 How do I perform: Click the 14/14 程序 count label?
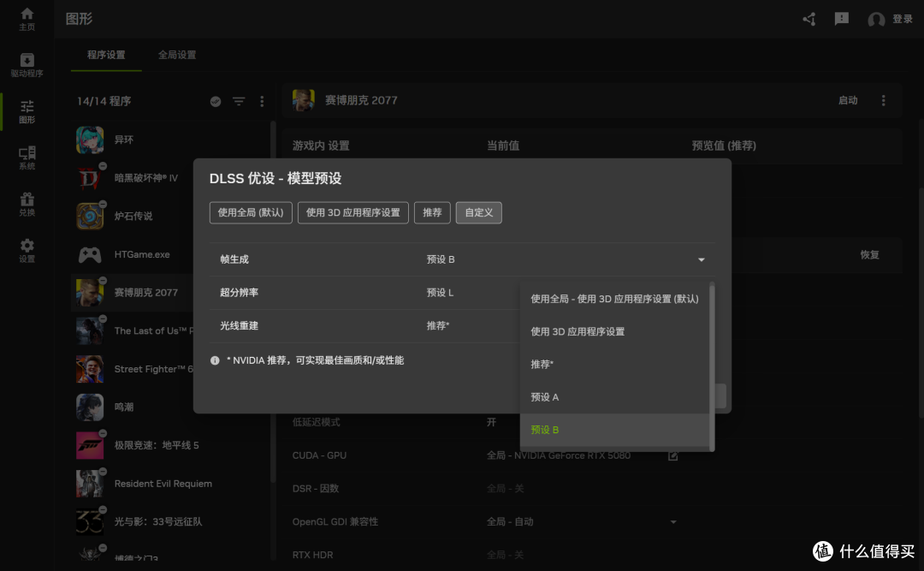104,102
